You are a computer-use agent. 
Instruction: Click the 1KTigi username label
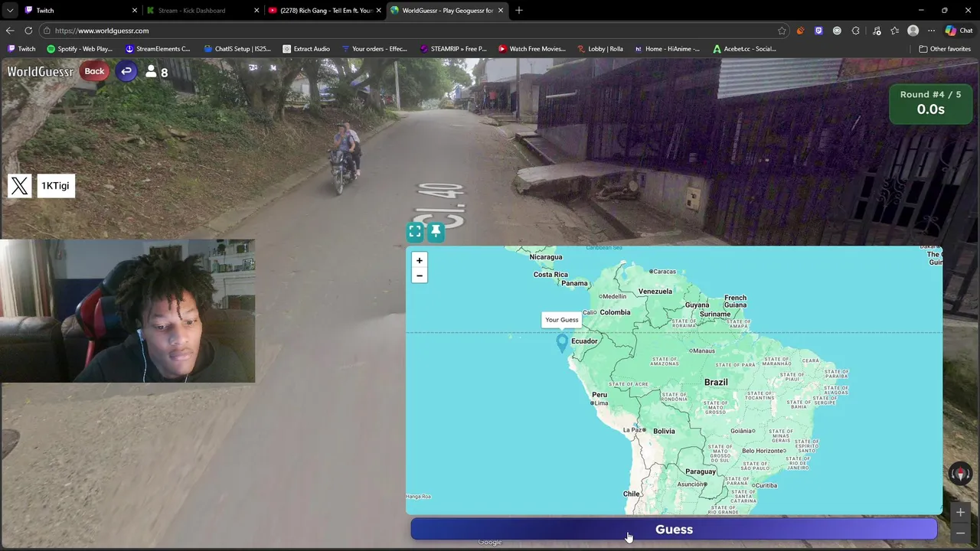pos(55,185)
